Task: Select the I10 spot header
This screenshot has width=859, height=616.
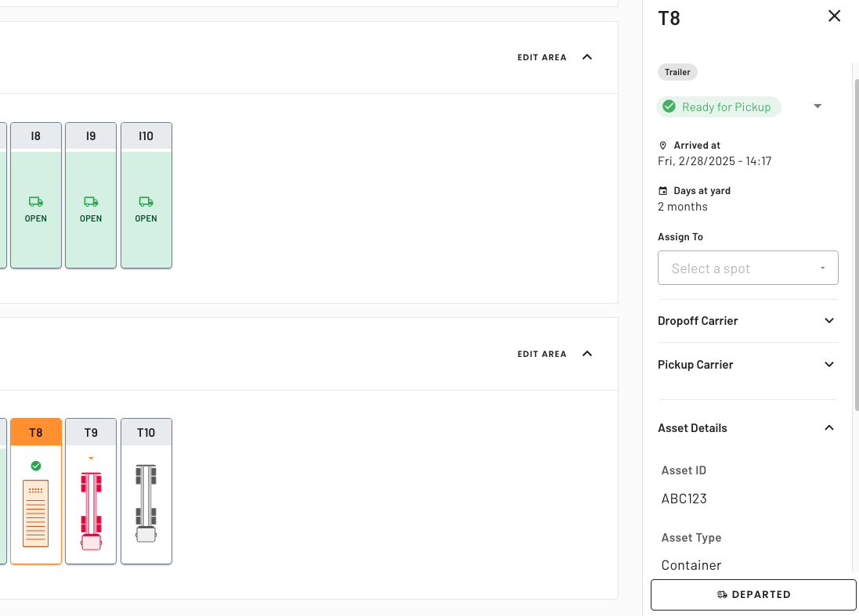Action: 146,135
